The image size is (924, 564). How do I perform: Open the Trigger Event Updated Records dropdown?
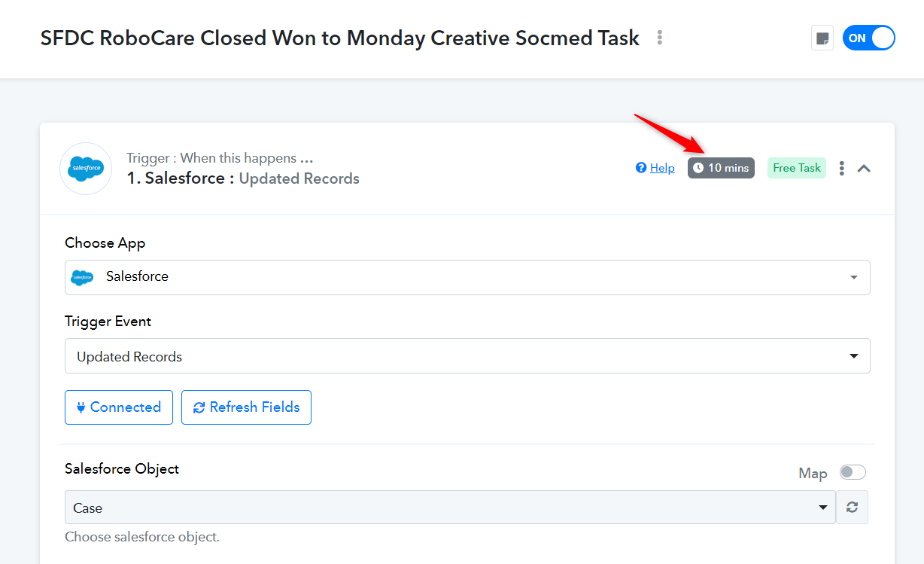coord(467,356)
